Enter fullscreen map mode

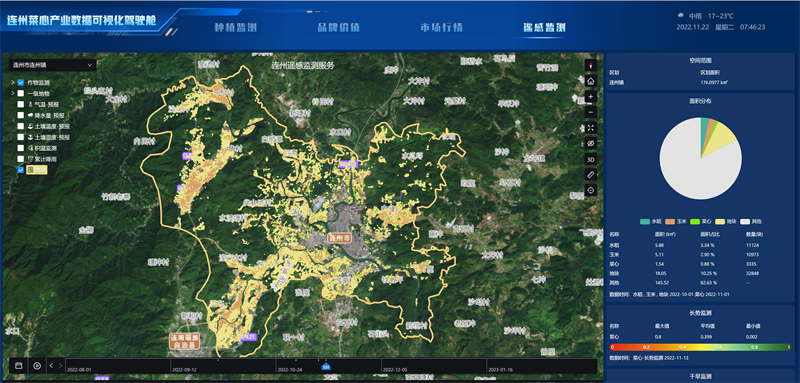point(591,127)
